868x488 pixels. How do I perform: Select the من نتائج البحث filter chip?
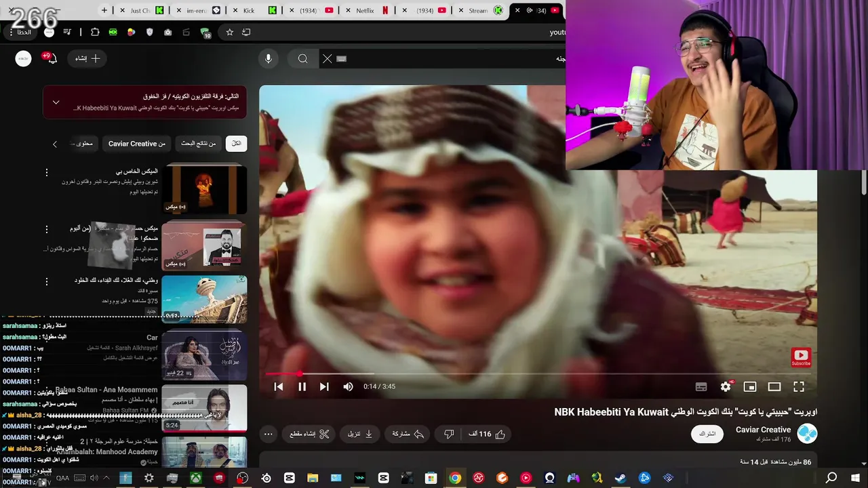198,144
